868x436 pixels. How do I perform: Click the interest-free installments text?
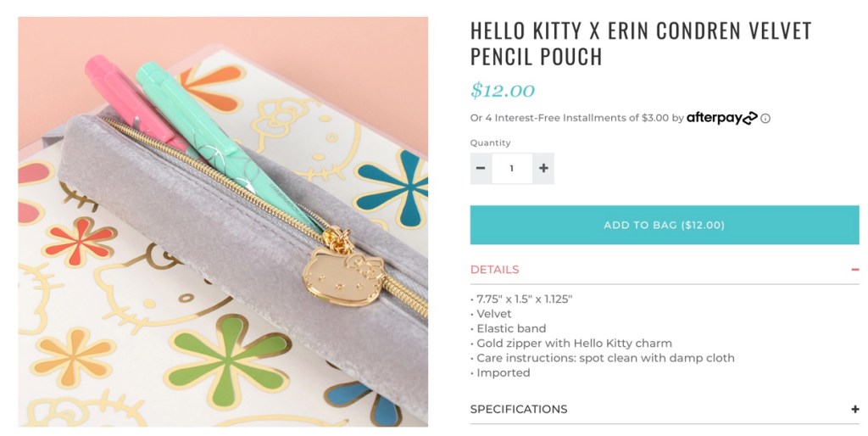tap(570, 119)
